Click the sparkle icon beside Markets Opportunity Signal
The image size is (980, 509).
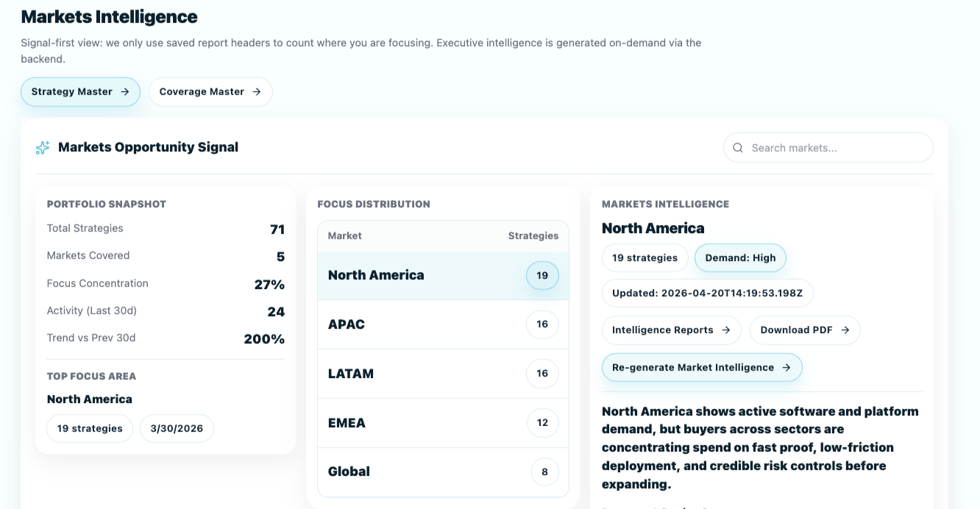tap(43, 148)
